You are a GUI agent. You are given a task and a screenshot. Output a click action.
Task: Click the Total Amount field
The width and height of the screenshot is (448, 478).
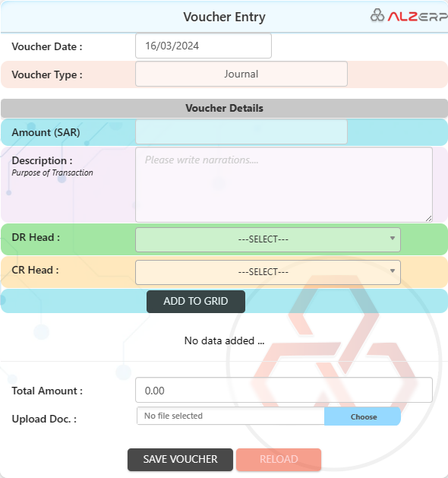click(x=284, y=390)
